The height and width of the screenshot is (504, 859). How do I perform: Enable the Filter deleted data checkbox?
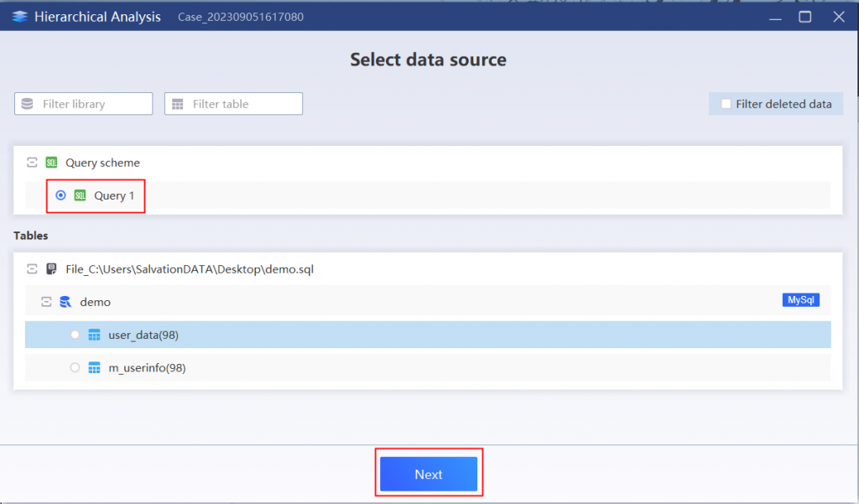[726, 103]
